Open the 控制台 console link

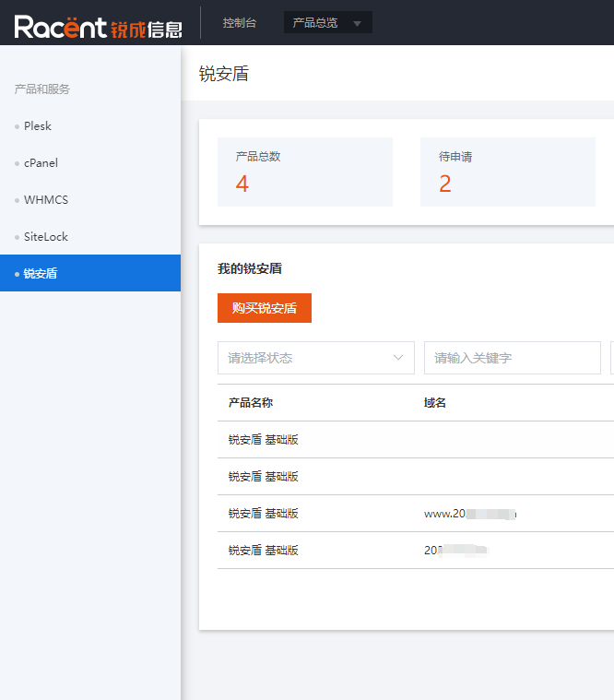click(240, 23)
